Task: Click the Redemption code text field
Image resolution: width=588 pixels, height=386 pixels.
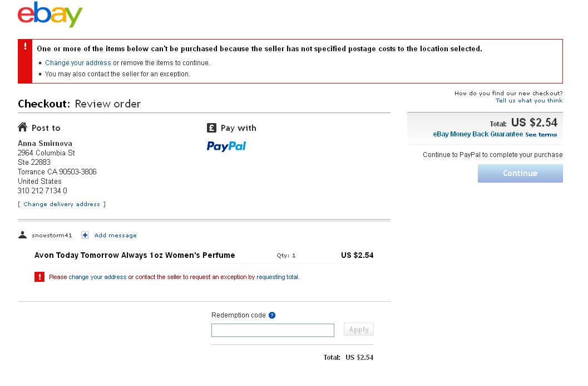Action: [x=273, y=330]
